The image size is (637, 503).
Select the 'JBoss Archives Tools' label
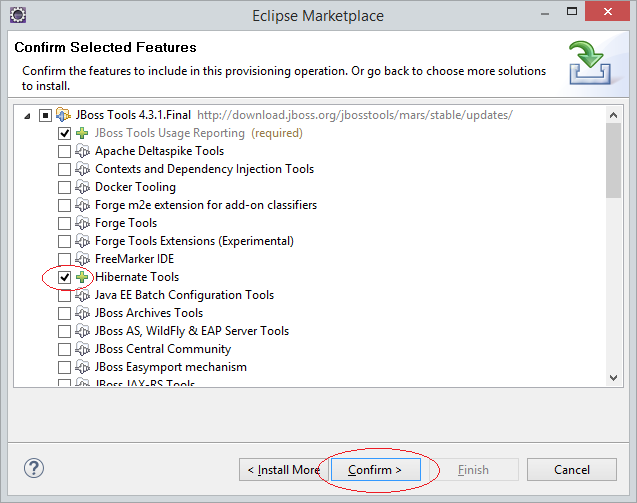point(149,313)
